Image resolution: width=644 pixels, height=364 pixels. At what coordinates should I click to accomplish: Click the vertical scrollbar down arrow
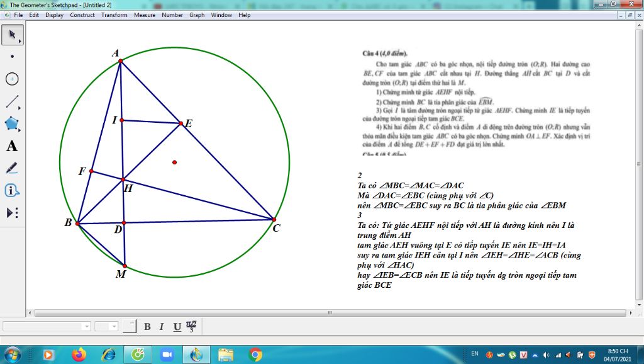click(639, 305)
